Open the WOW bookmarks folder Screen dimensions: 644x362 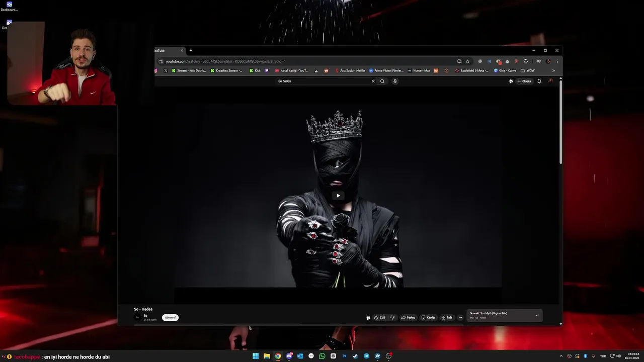tap(528, 71)
